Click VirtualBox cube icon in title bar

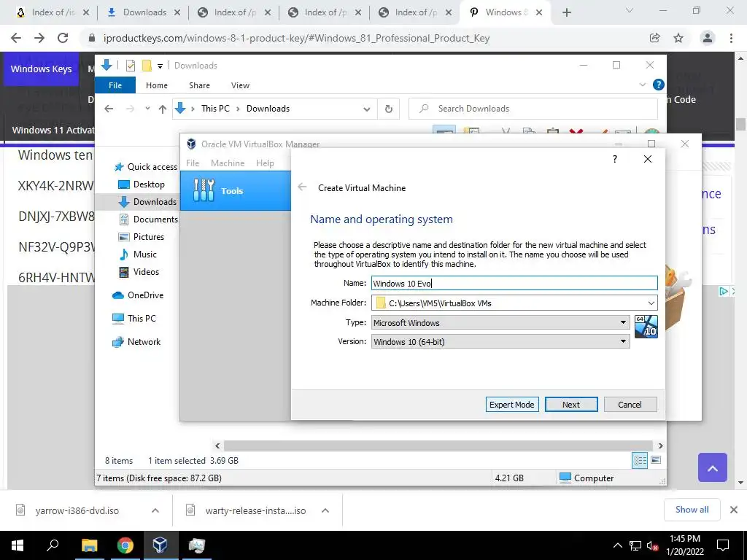point(191,144)
